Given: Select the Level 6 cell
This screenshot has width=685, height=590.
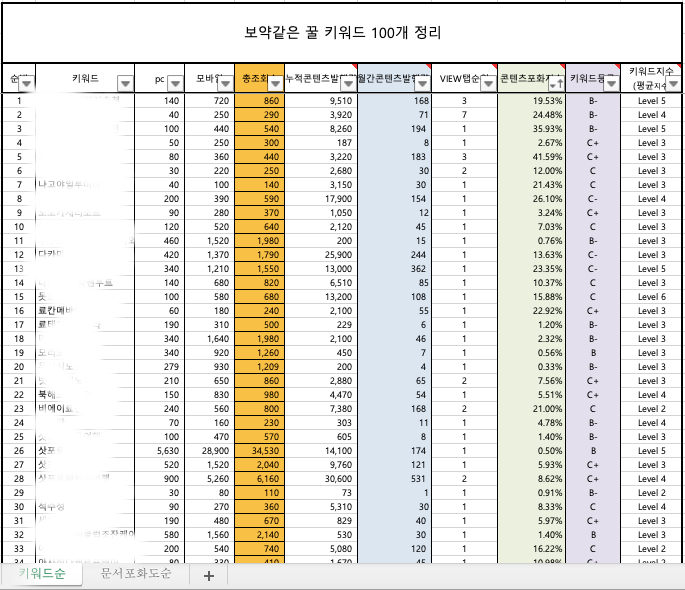Looking at the screenshot, I should pos(651,297).
